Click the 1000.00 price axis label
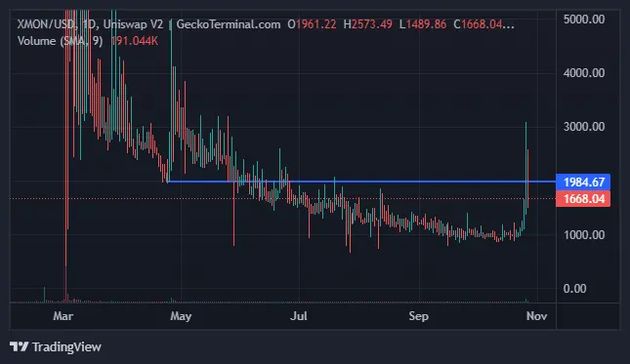 (584, 235)
